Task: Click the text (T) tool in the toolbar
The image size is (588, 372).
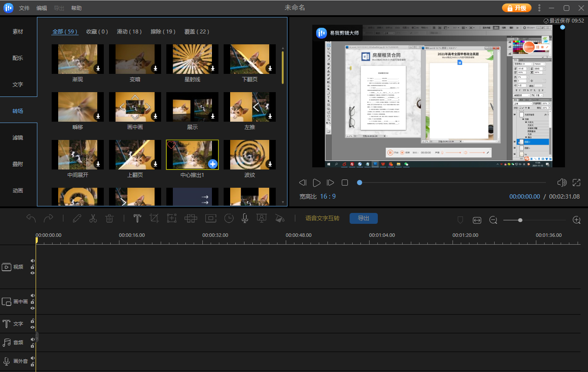Action: [137, 219]
